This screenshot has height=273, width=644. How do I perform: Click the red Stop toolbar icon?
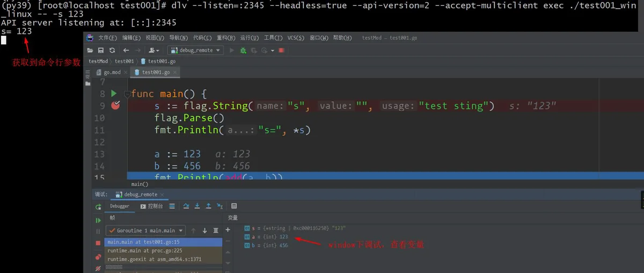pos(281,50)
